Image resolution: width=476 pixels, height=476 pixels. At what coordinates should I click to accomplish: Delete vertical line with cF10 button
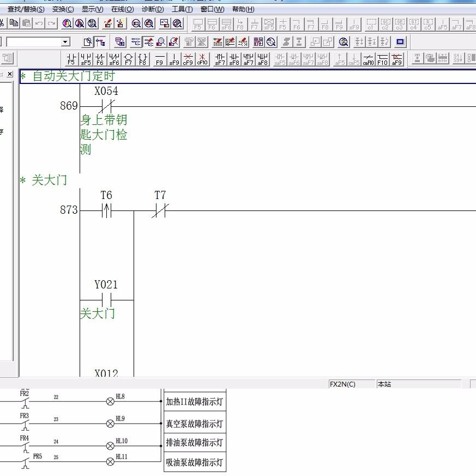point(202,59)
